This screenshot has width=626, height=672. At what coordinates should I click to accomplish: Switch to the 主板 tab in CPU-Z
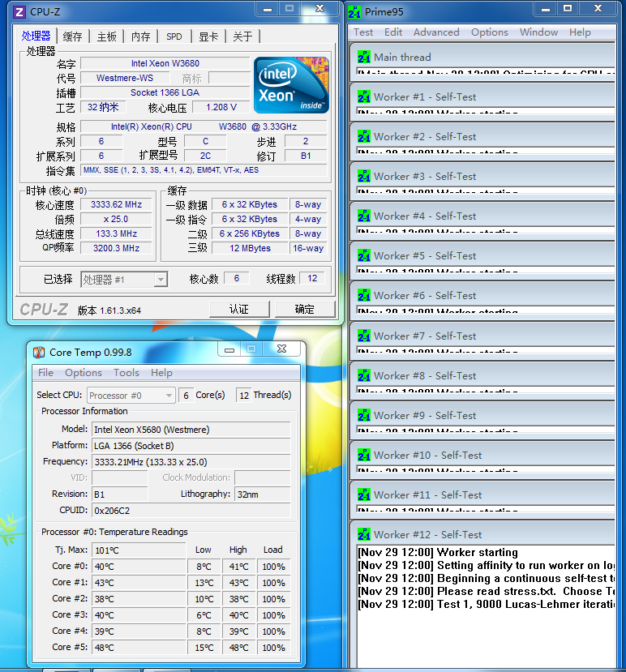coord(107,36)
